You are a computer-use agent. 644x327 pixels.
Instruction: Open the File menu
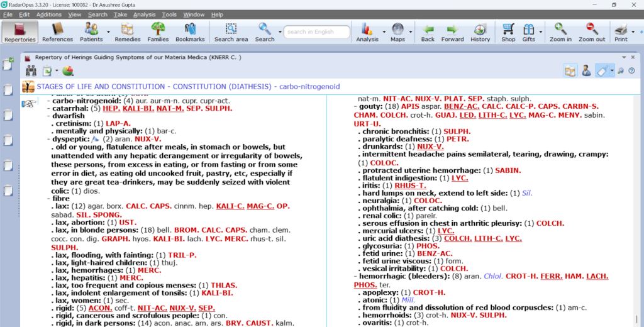point(8,14)
